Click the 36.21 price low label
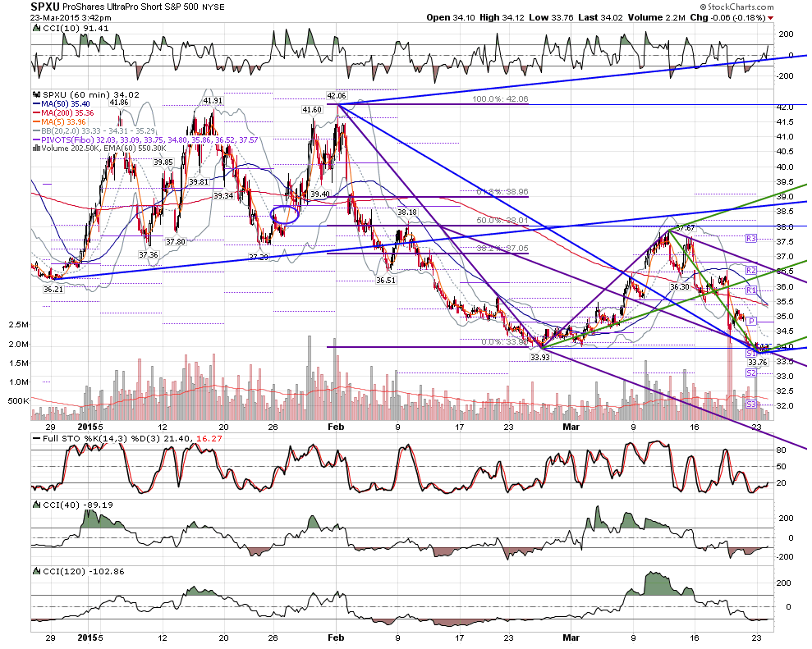 point(53,290)
